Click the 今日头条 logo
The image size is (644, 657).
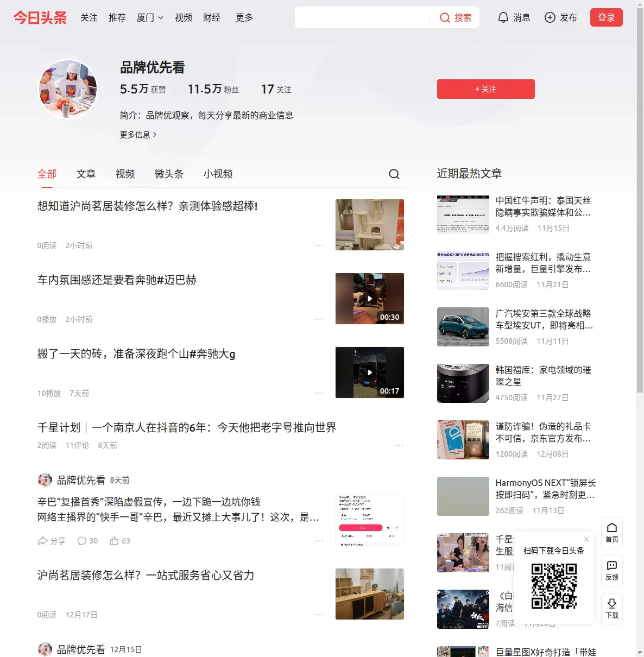coord(40,17)
